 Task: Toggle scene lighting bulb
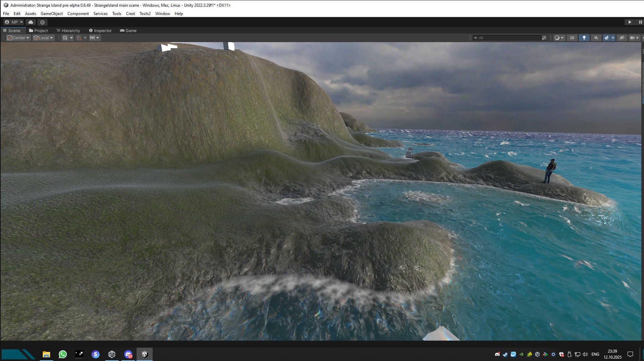(584, 38)
